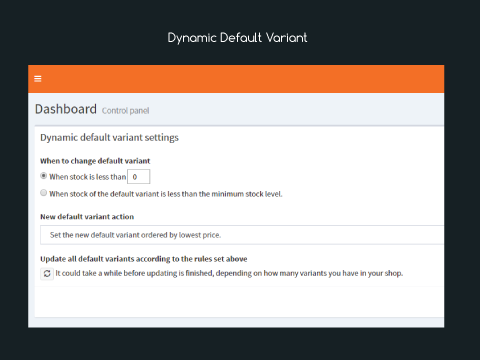Click the Dashboard heading
The image size is (480, 360).
[x=66, y=109]
